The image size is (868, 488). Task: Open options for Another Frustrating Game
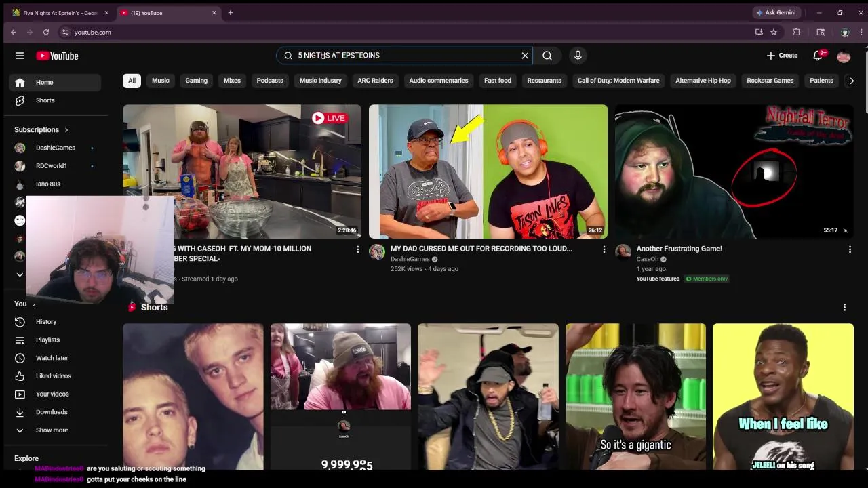coord(850,249)
